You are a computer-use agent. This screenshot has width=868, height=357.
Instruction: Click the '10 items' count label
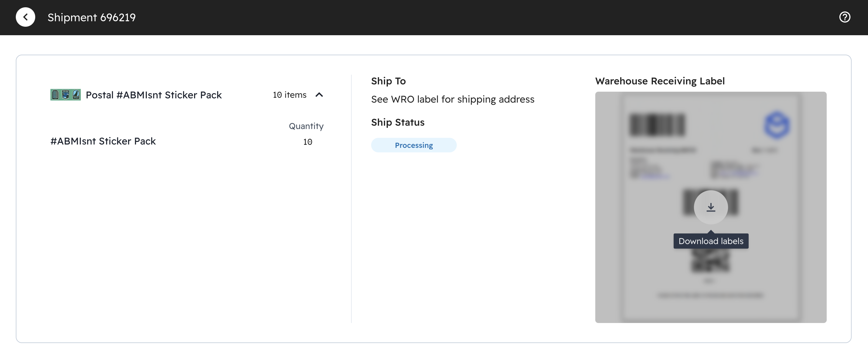tap(289, 95)
